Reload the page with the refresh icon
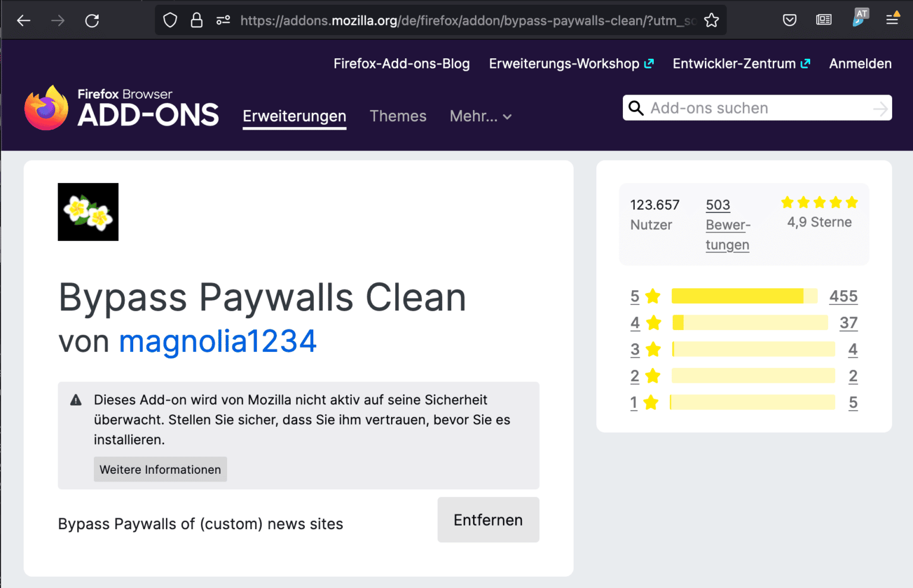The height and width of the screenshot is (588, 913). pyautogui.click(x=92, y=21)
